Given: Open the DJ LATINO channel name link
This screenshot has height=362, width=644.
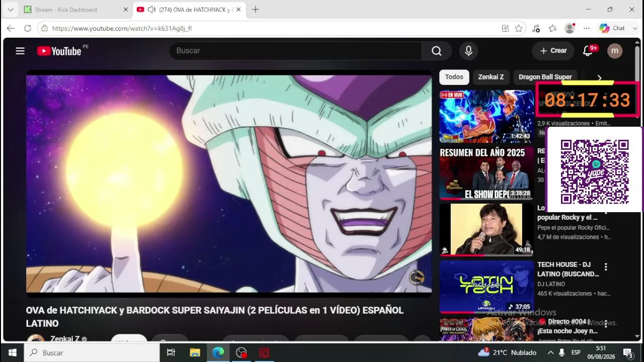Looking at the screenshot, I should pos(551,284).
